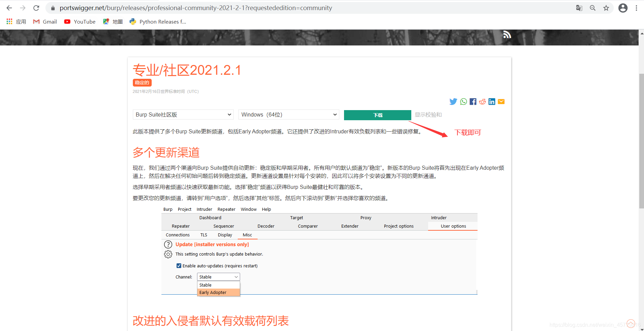
Task: Click the browser forward arrow
Action: click(x=23, y=8)
